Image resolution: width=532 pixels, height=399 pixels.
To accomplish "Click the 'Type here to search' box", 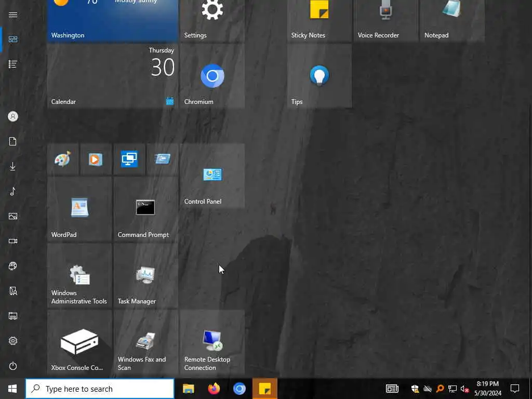I will pyautogui.click(x=100, y=389).
